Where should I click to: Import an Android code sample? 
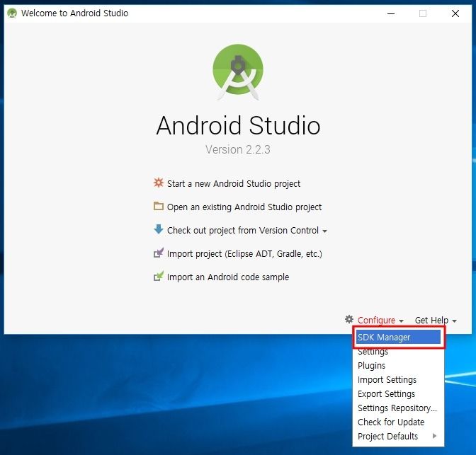click(228, 277)
